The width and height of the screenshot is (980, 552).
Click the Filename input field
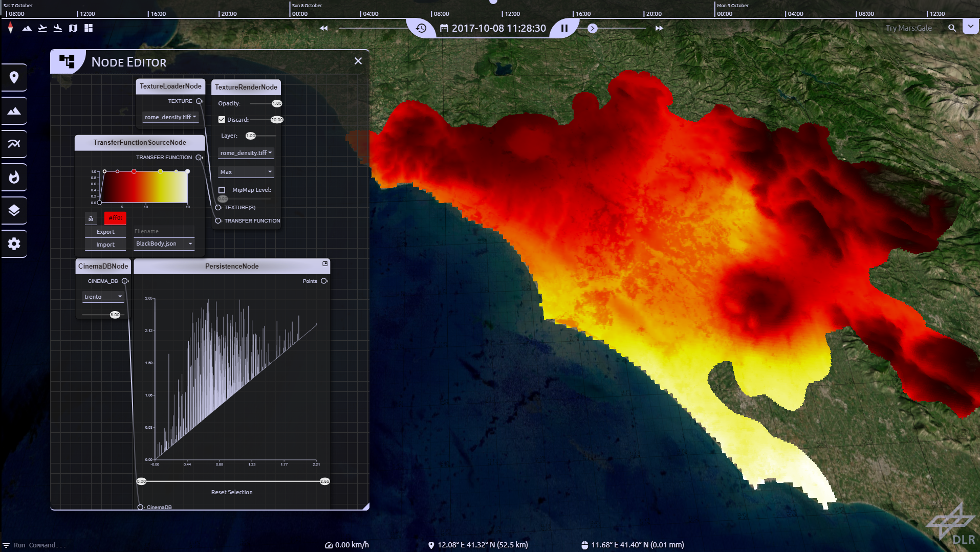coord(164,231)
